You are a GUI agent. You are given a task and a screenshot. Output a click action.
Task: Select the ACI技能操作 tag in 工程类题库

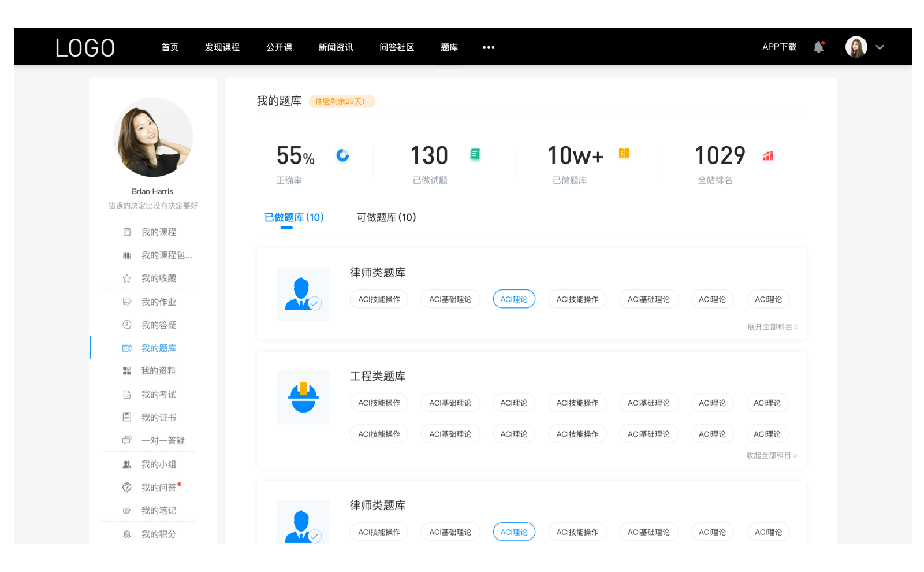tap(379, 402)
